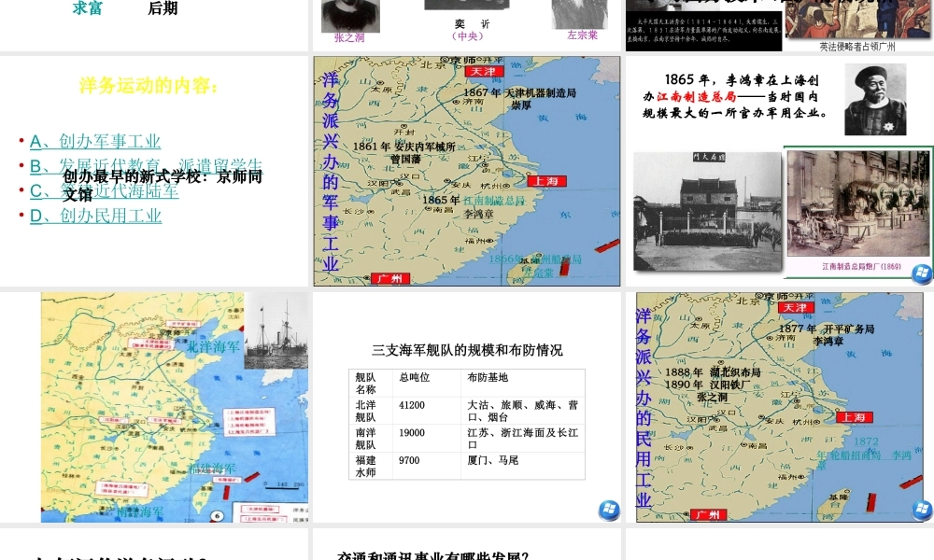Screen dimensions: 934x560
Task: Click the 大沽、旅顺、威海 base cell
Action: (522, 411)
